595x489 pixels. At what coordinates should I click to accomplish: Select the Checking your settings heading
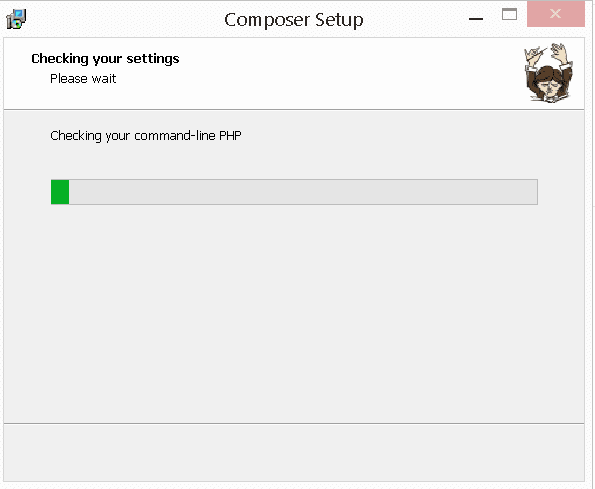105,59
